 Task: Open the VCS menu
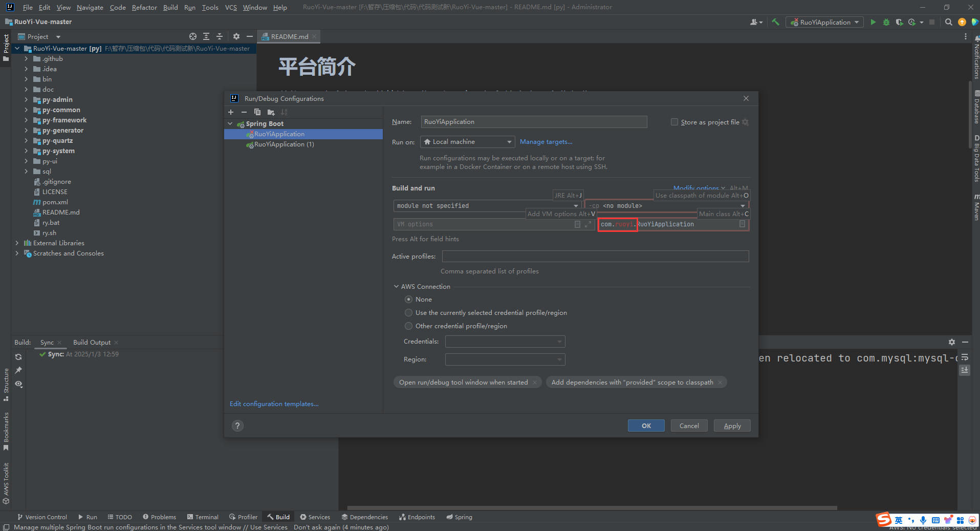(x=231, y=7)
